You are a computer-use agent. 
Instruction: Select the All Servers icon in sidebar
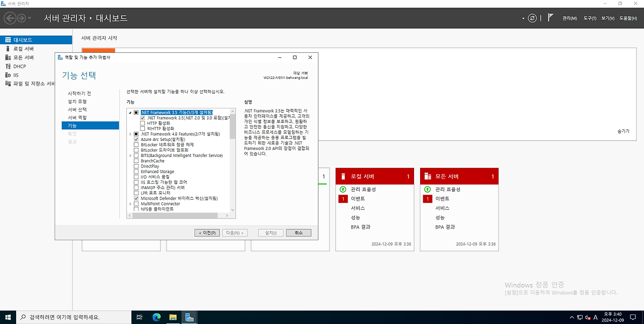click(x=8, y=57)
